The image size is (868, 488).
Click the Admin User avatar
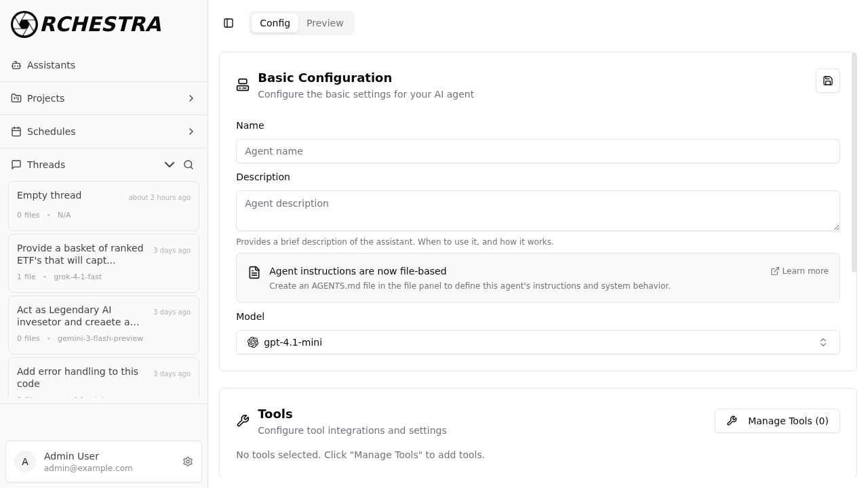pyautogui.click(x=25, y=462)
